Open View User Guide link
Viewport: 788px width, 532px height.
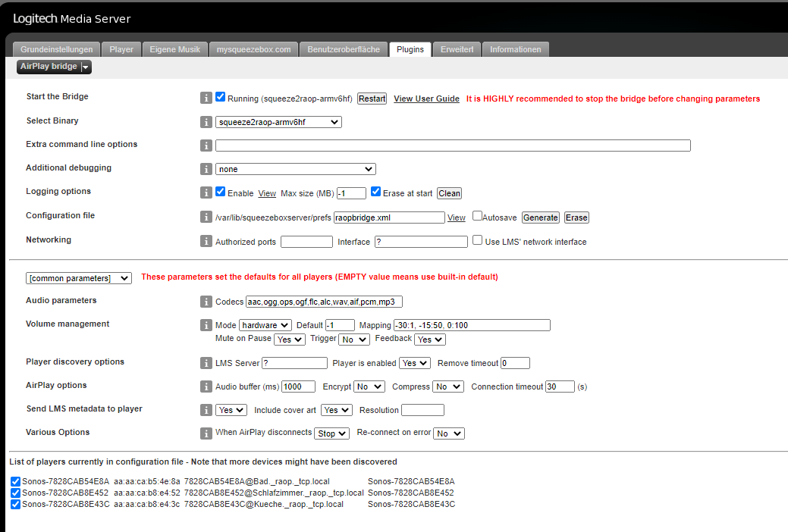pyautogui.click(x=426, y=99)
